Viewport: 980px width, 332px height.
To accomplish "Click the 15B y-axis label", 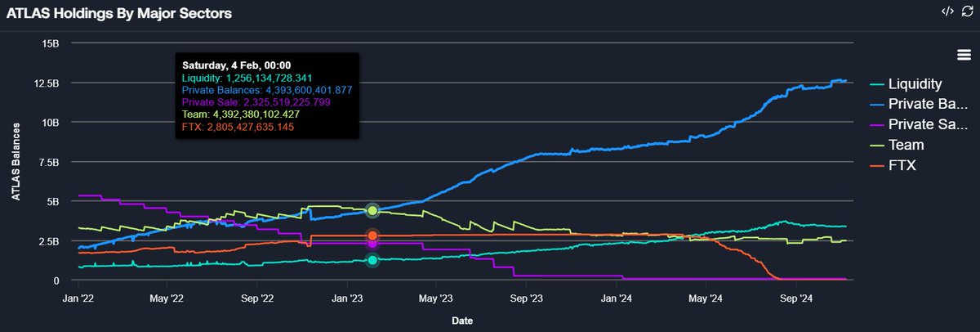I will (x=49, y=43).
